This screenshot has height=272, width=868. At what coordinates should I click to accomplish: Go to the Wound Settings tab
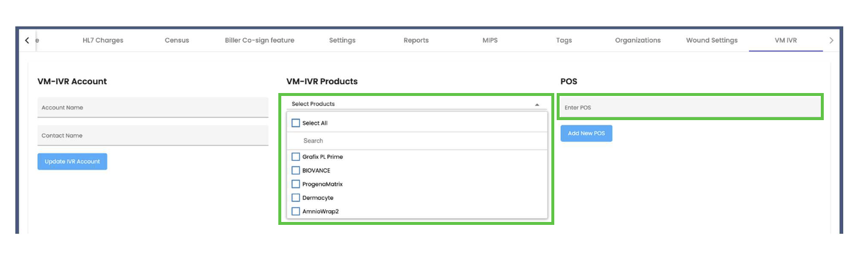click(x=712, y=41)
